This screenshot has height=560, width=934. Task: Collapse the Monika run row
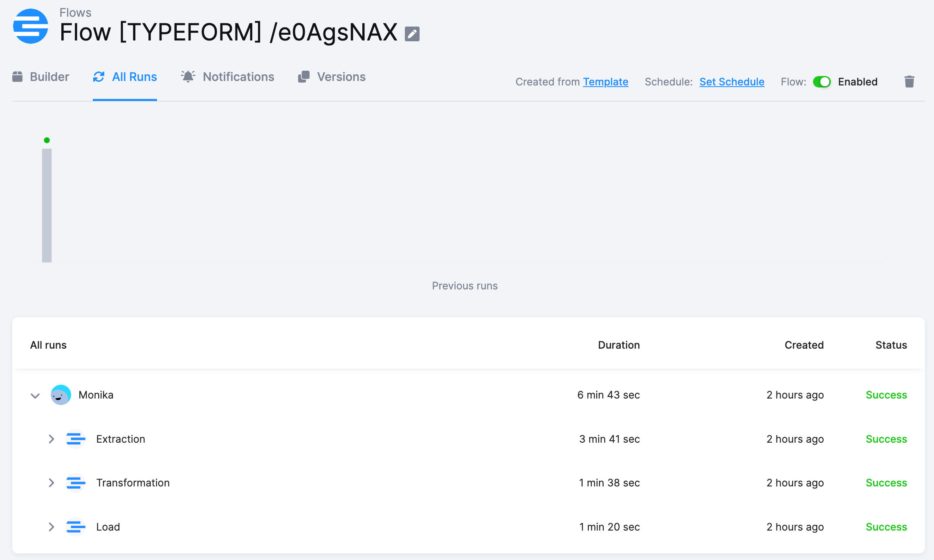35,395
